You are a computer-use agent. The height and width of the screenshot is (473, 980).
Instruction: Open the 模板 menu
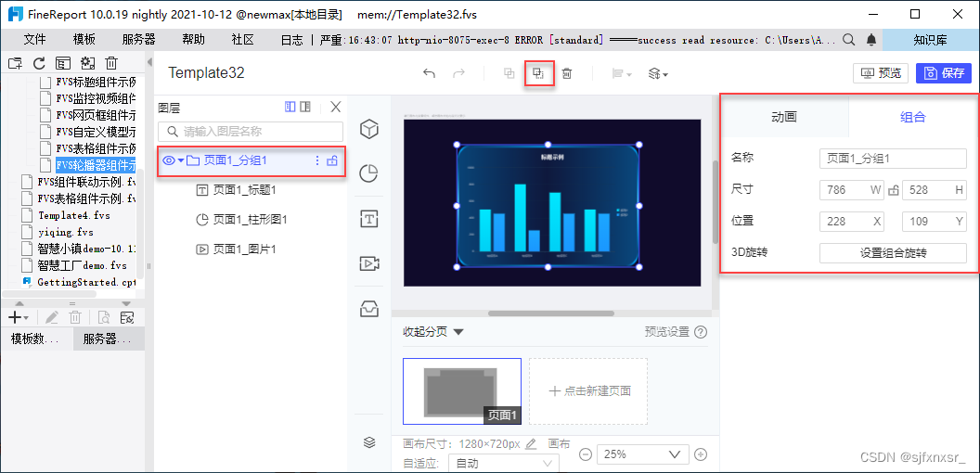84,40
